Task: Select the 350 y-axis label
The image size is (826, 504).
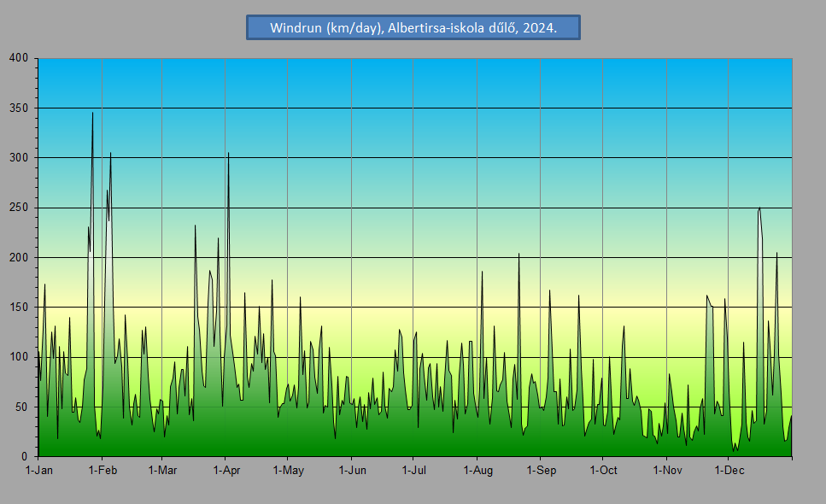Action: tap(19, 108)
